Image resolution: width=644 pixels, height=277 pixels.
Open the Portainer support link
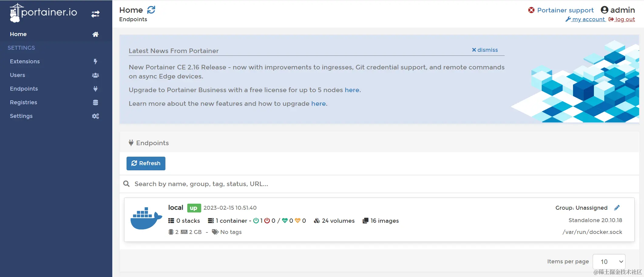point(565,10)
